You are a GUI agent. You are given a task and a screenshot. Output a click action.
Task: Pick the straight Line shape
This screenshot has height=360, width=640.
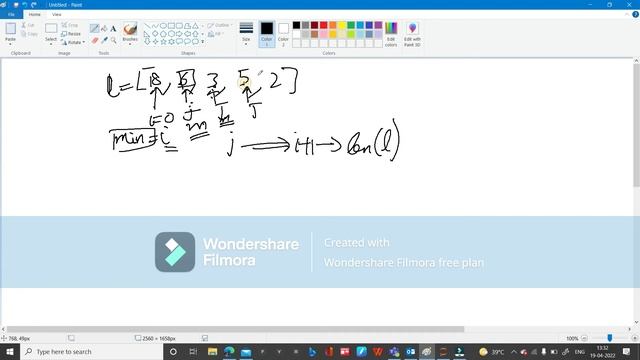click(147, 26)
